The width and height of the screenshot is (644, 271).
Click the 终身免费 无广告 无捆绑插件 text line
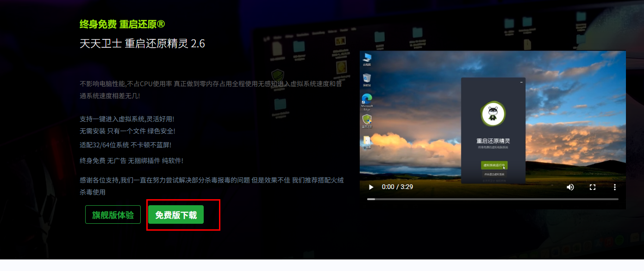tap(131, 161)
